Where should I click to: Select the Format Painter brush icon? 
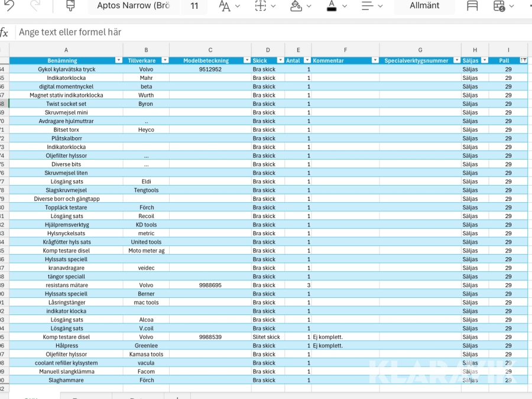coord(71,6)
